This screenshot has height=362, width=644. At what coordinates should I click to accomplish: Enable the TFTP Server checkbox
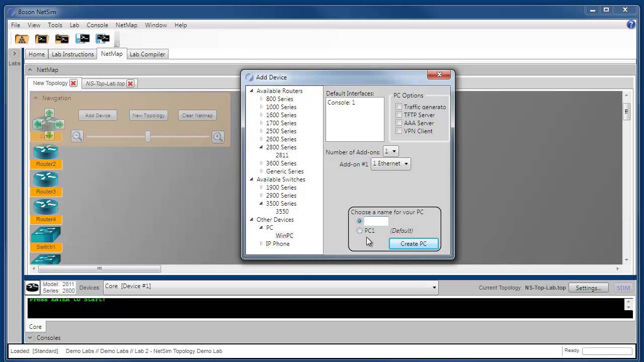pos(399,115)
